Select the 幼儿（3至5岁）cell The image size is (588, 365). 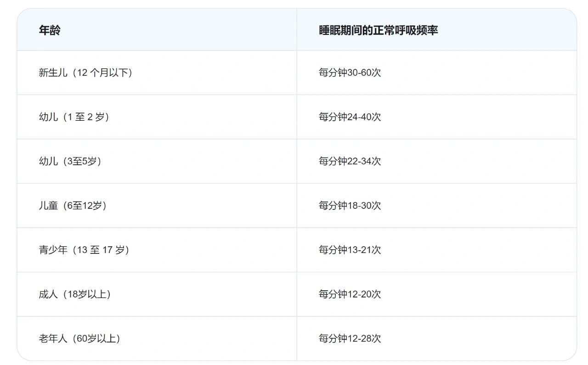coord(70,161)
